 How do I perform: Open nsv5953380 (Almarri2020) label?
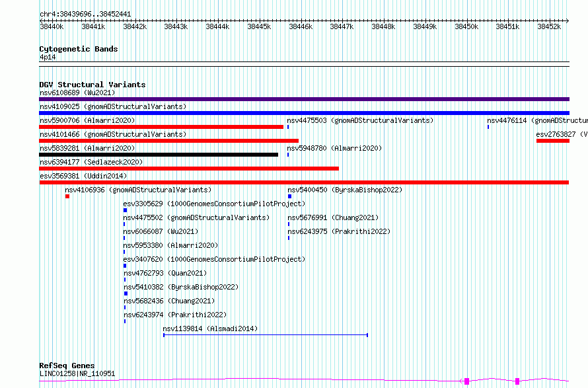(170, 245)
